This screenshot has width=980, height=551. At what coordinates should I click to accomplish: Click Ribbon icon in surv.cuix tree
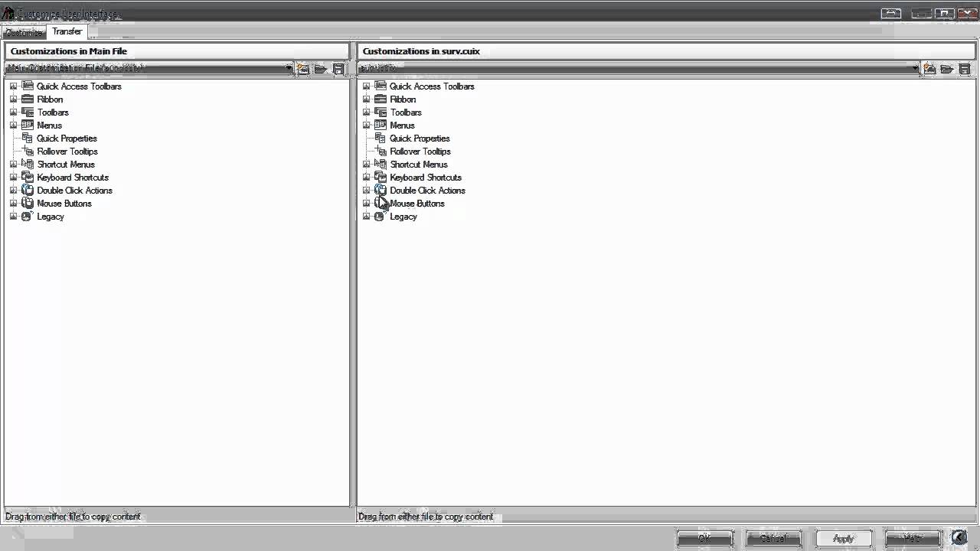coord(381,99)
